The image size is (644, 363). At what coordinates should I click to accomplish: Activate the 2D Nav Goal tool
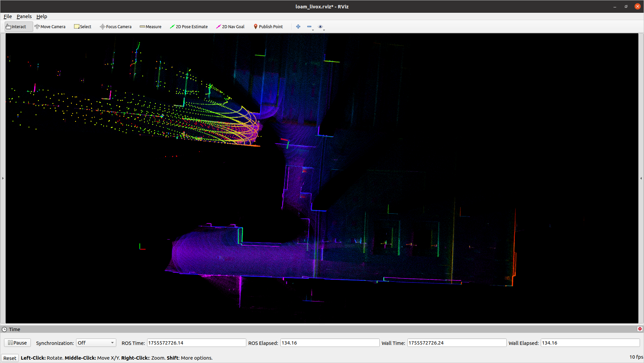(x=230, y=27)
